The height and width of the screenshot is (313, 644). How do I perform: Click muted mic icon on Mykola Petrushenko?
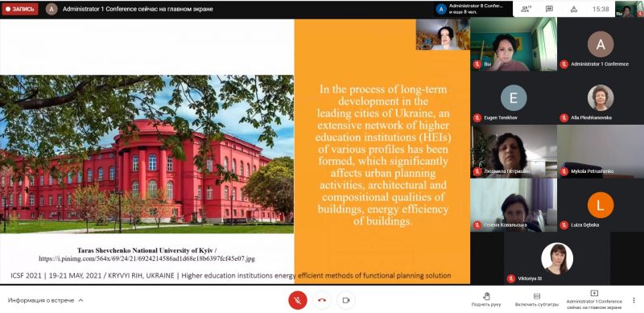pyautogui.click(x=564, y=171)
